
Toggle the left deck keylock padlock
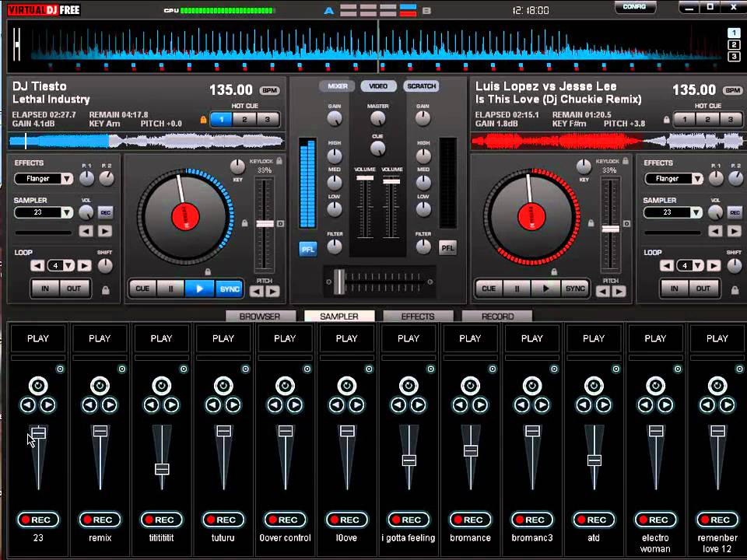point(279,161)
